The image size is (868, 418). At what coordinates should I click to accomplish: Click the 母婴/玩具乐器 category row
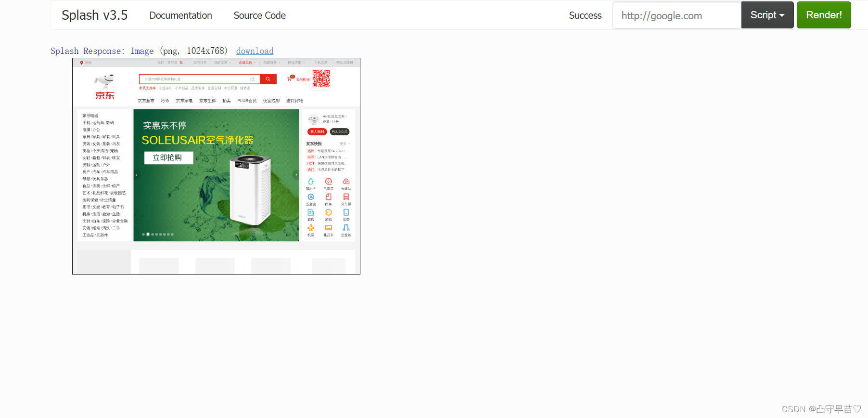coord(95,179)
